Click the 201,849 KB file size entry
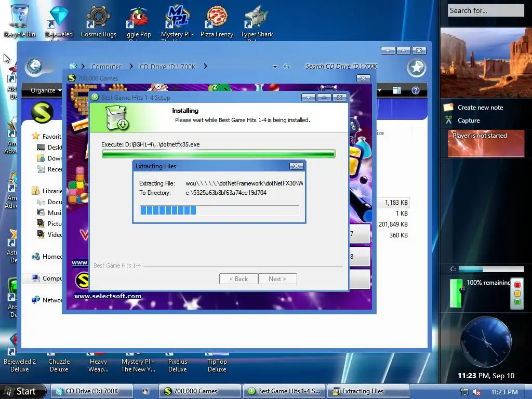532x399 pixels. coord(393,224)
